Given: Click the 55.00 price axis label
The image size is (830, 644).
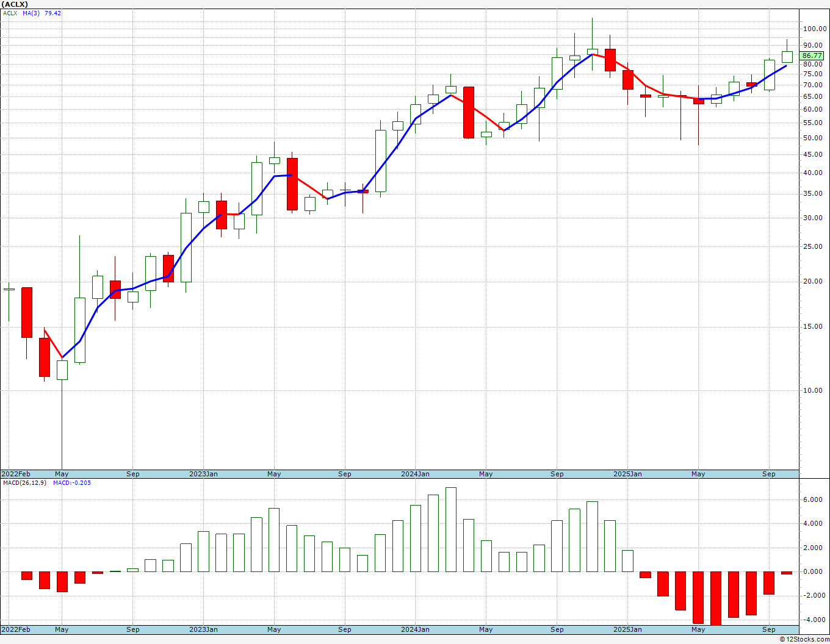Looking at the screenshot, I should click(x=813, y=123).
